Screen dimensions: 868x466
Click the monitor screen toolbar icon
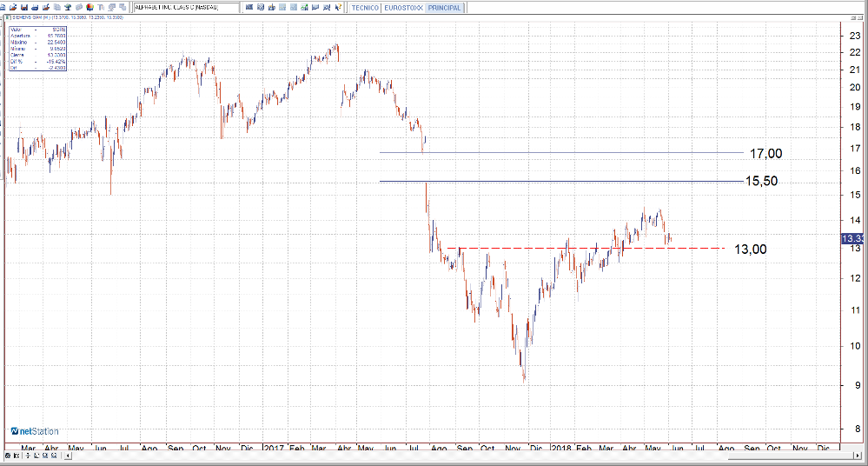111,7
